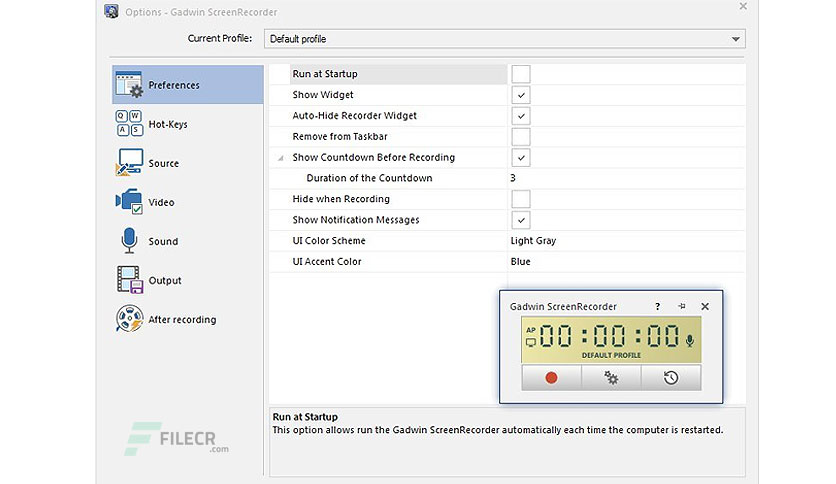836x484 pixels.
Task: Close the Options window
Action: click(743, 6)
